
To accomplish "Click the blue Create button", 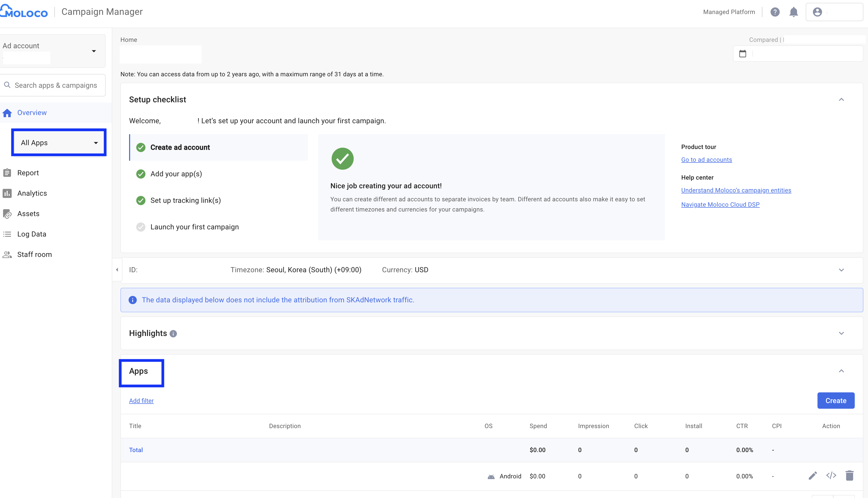I will (836, 401).
